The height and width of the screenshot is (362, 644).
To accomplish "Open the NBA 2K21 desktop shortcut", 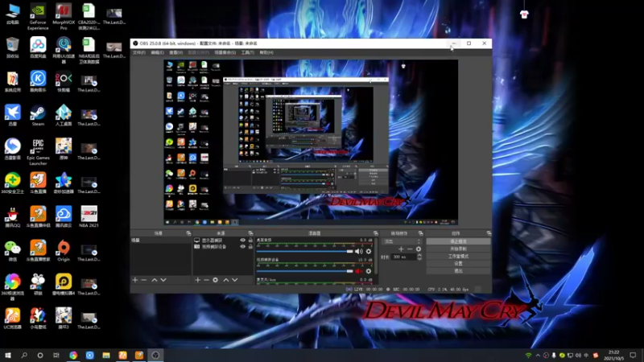I will click(x=89, y=216).
